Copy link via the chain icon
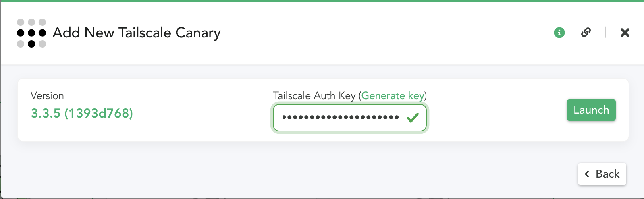This screenshot has width=644, height=199. click(x=586, y=33)
